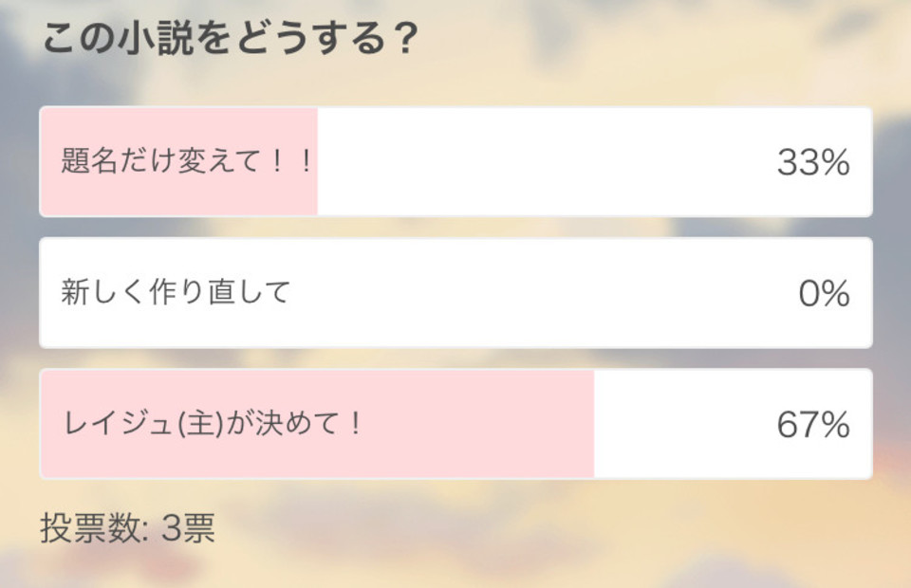This screenshot has height=588, width=911.
Task: Click the 題名だけ変えて label text
Action: coord(160,161)
